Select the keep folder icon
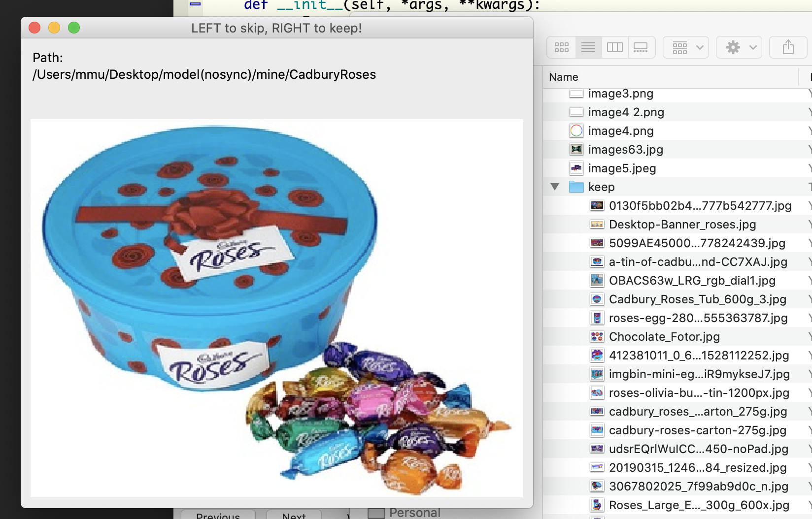The image size is (812, 519). (576, 187)
